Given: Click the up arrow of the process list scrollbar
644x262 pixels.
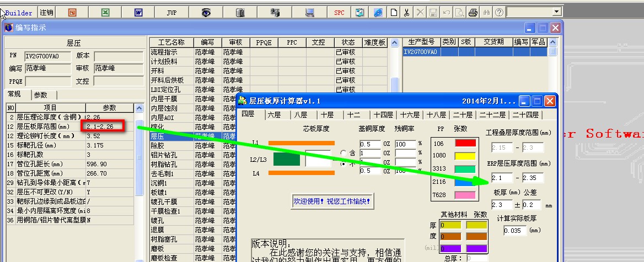Looking at the screenshot, I should tap(395, 42).
